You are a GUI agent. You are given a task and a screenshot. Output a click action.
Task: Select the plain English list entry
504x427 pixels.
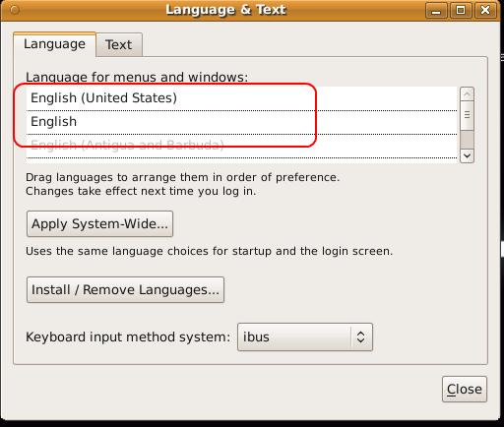tap(241, 122)
